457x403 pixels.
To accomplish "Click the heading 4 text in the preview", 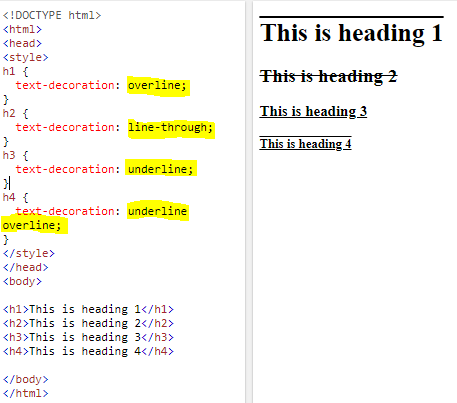I will (305, 144).
